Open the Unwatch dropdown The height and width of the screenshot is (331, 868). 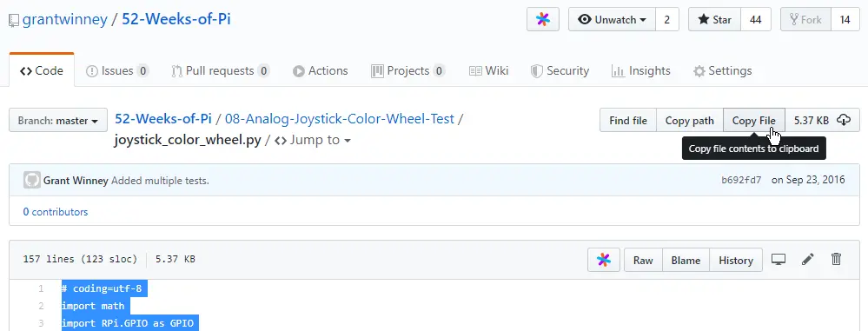[x=612, y=19]
